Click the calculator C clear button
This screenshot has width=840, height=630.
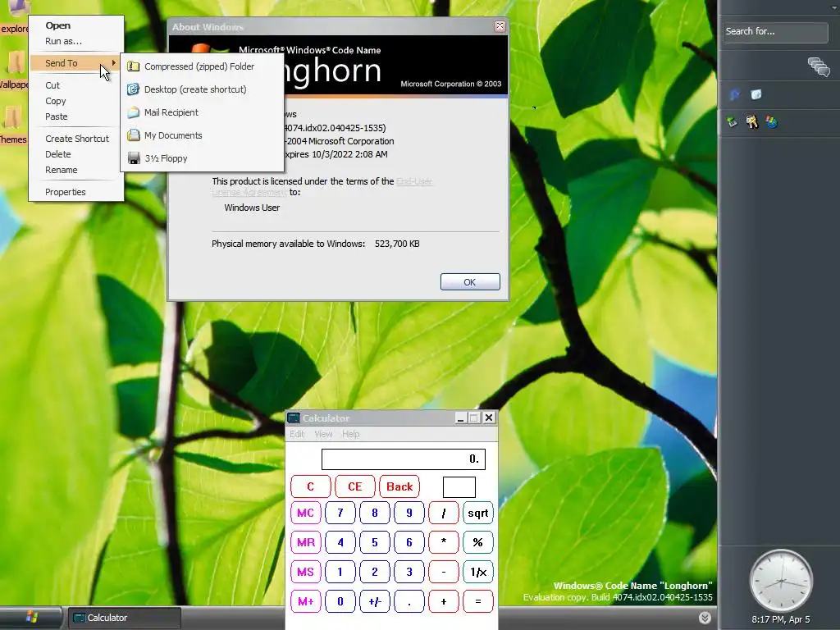[x=311, y=486]
